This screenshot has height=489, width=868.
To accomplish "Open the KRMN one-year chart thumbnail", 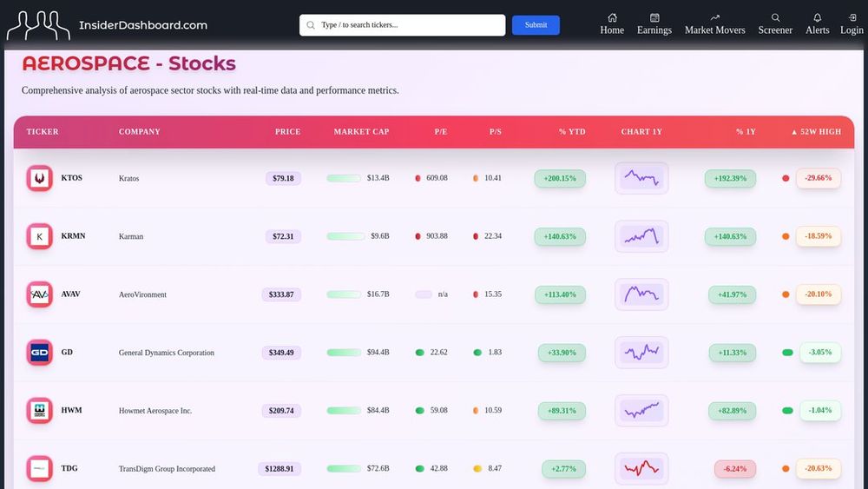I will click(641, 236).
